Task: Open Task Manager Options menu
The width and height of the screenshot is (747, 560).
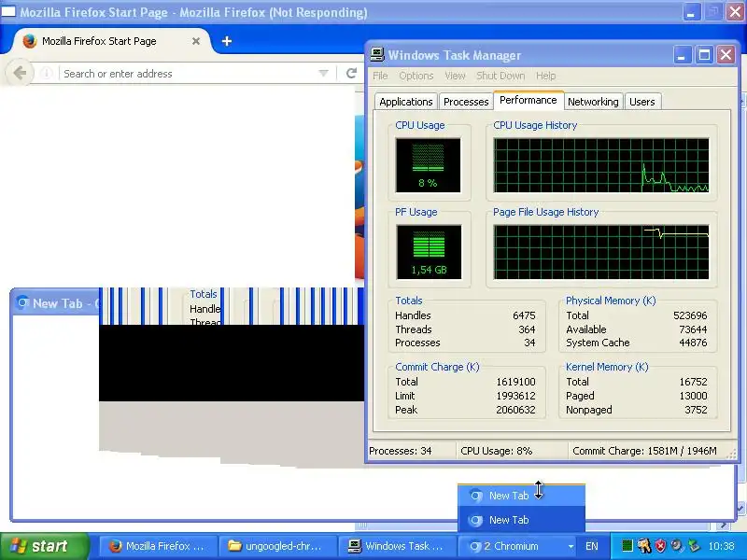Action: pos(416,76)
